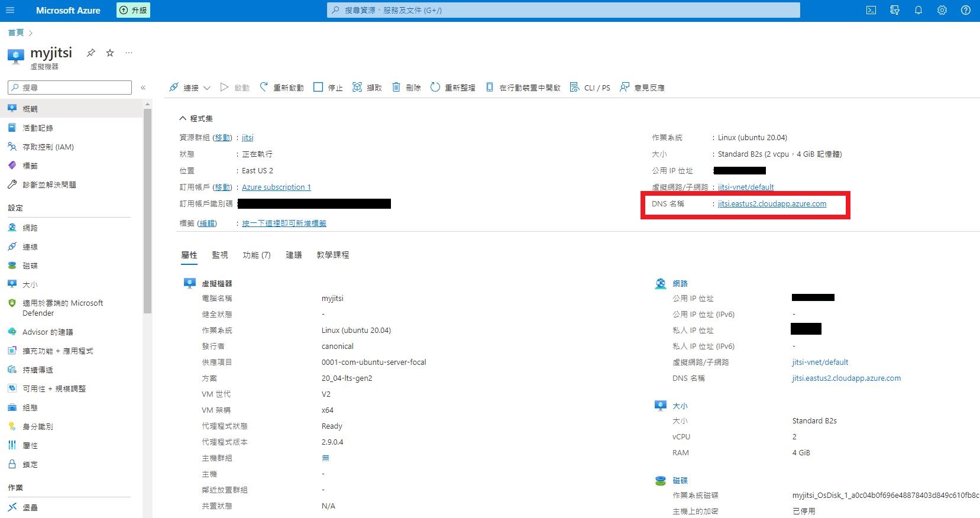Click 意見反應 feedback in the toolbar
The image size is (980, 518).
(x=642, y=88)
